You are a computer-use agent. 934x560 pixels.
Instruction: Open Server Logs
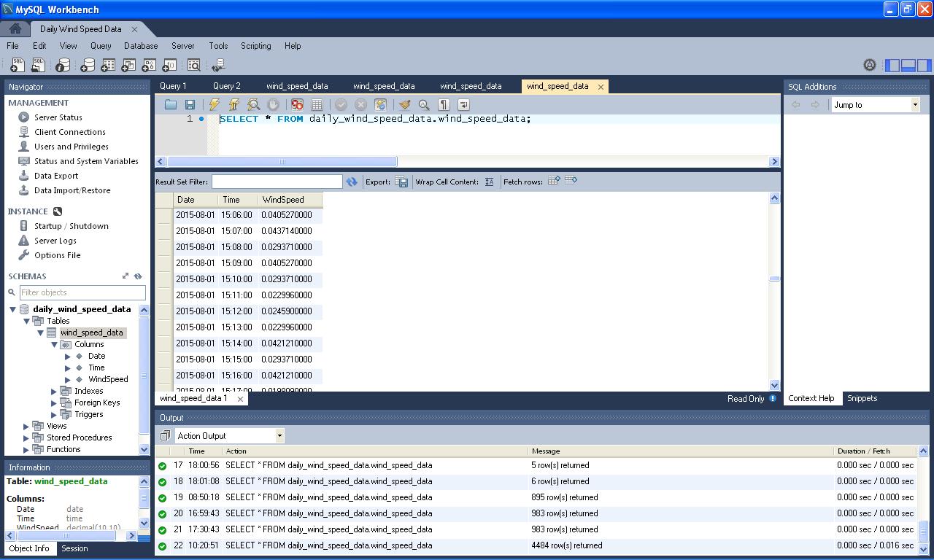point(55,241)
